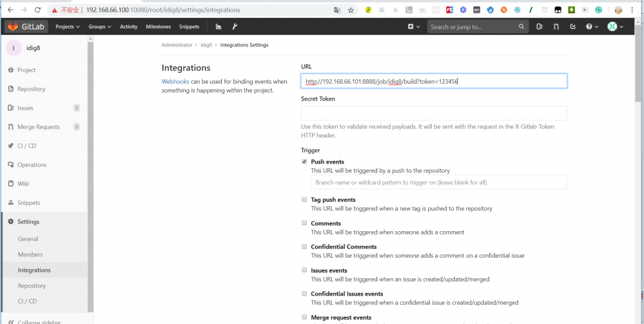Select CI / CD in the sidebar
644x324 pixels.
coord(26,146)
